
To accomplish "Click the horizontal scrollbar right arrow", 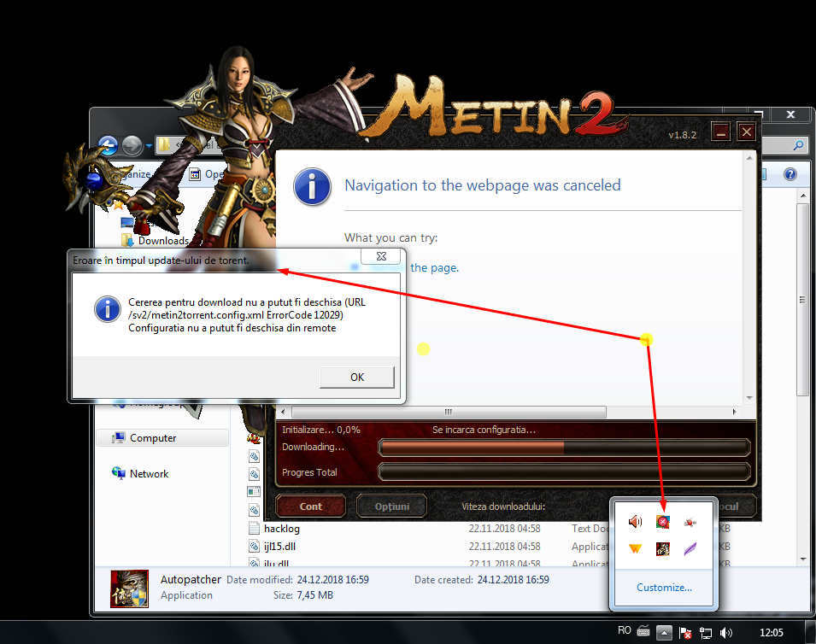I will click(734, 412).
